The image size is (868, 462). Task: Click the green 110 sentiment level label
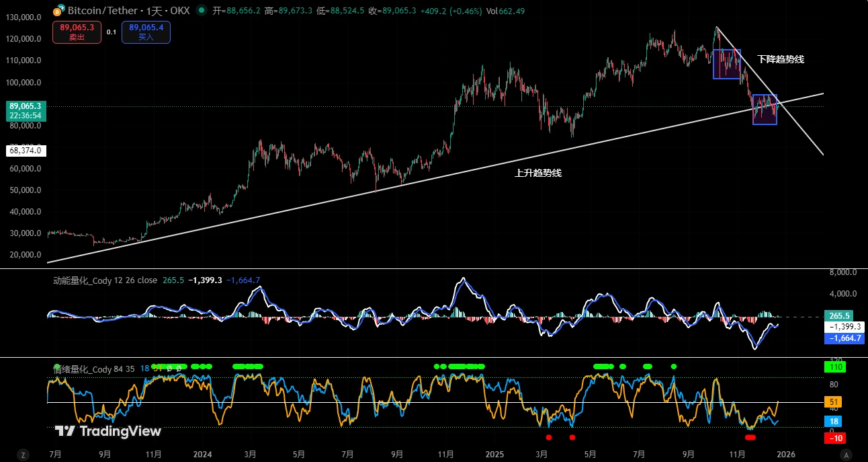(836, 367)
